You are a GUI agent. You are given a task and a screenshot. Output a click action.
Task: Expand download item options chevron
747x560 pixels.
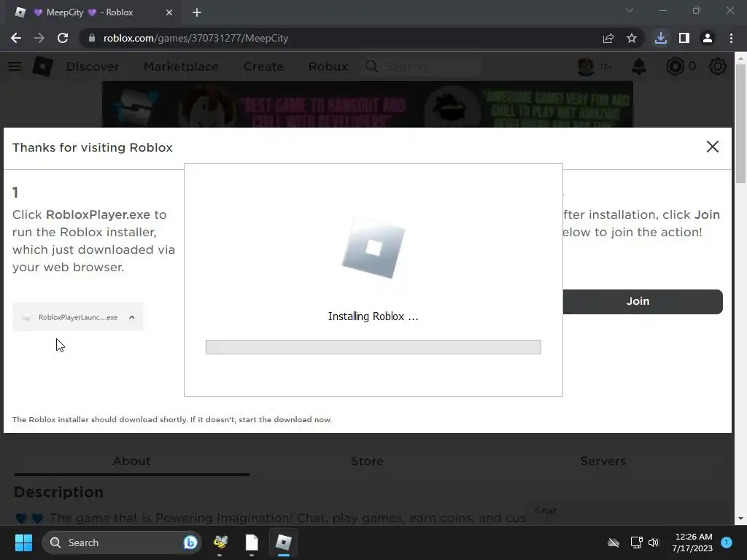point(131,317)
